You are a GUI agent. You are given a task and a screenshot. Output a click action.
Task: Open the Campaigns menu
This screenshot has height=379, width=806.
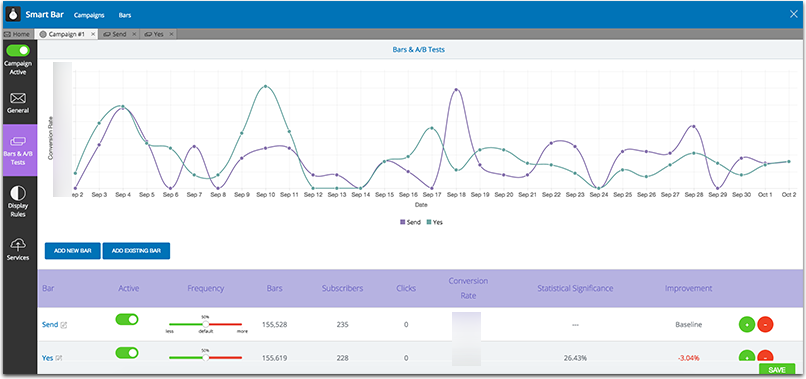[x=89, y=15]
